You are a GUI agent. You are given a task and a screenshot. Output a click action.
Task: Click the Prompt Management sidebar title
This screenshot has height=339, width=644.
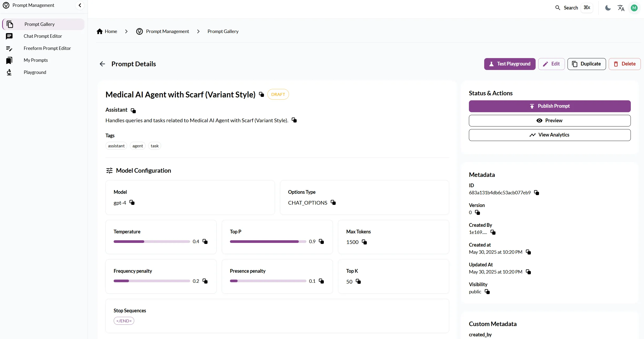coord(33,5)
